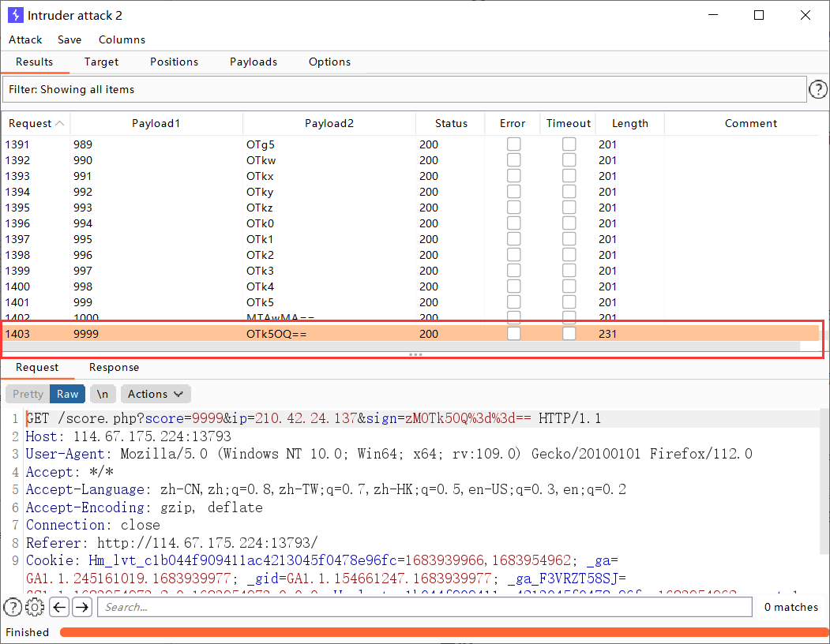Click the Filter: Showing all items bar
830x644 pixels.
pyautogui.click(x=404, y=89)
